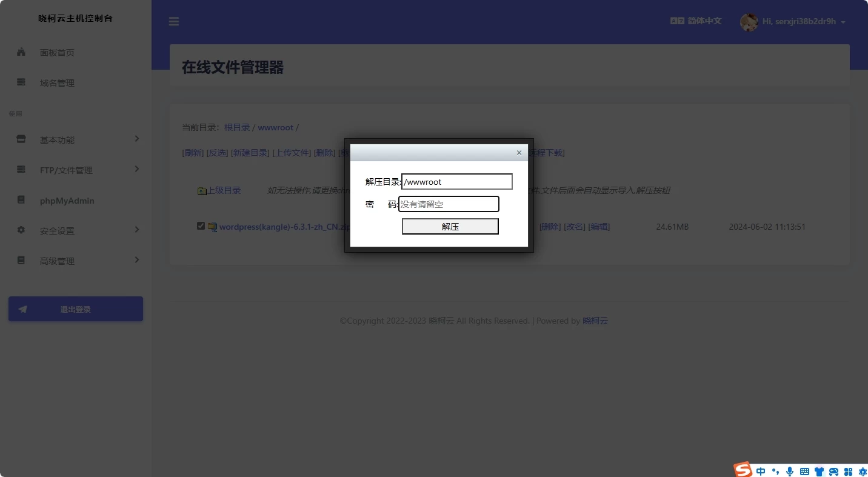Click the 解压目录 /wwwroot input field
Image resolution: width=868 pixels, height=477 pixels.
tap(457, 181)
